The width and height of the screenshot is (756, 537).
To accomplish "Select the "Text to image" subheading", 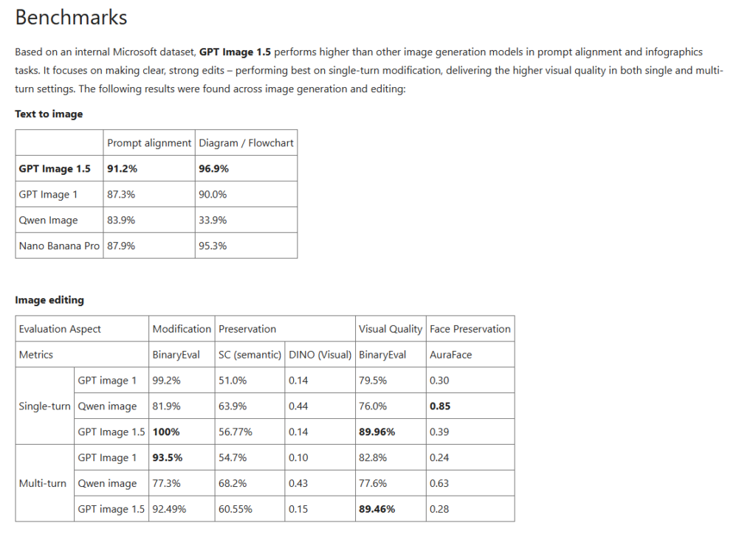I will (49, 114).
